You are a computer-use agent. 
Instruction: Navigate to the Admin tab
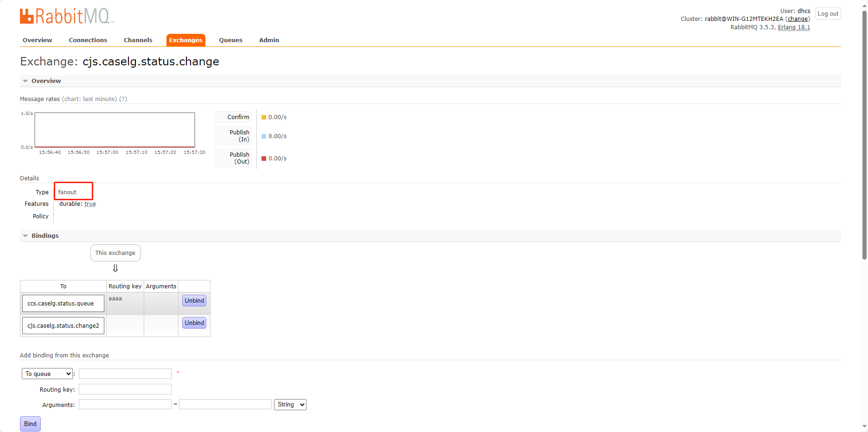coord(269,40)
